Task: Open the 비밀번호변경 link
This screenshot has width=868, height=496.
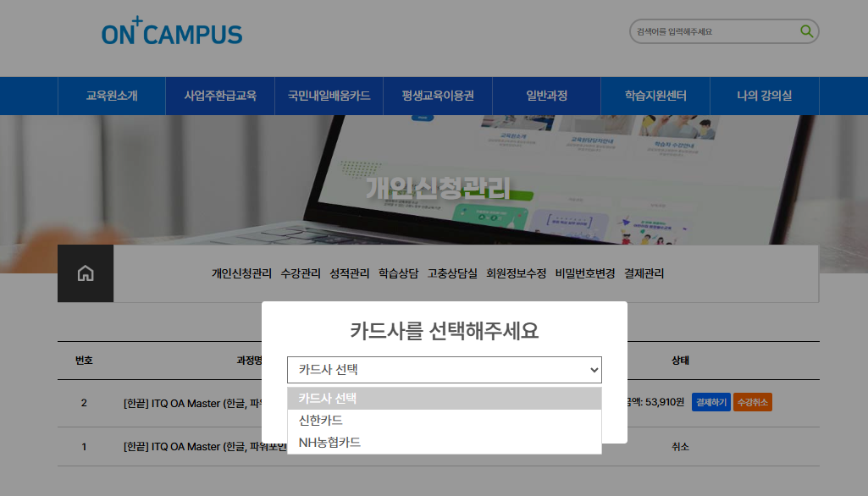Action: point(585,273)
